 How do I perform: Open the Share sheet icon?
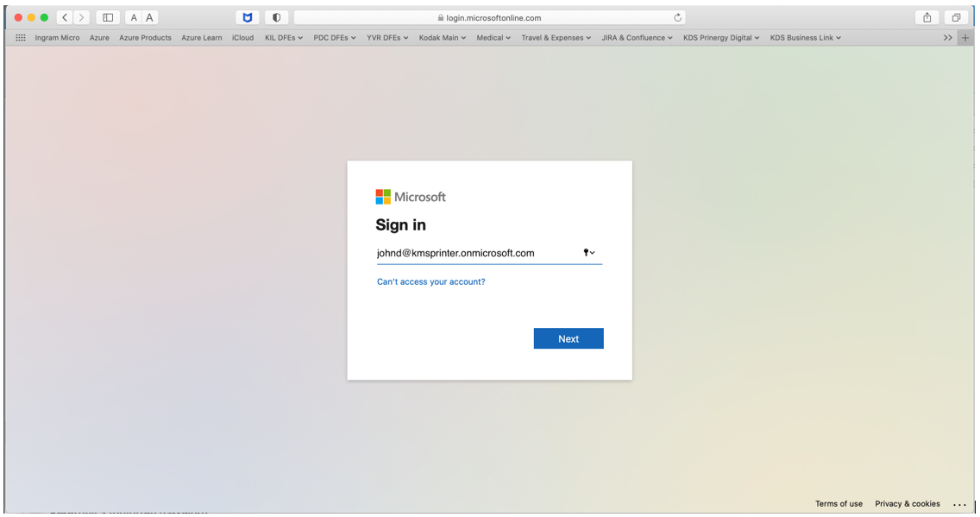pos(927,17)
